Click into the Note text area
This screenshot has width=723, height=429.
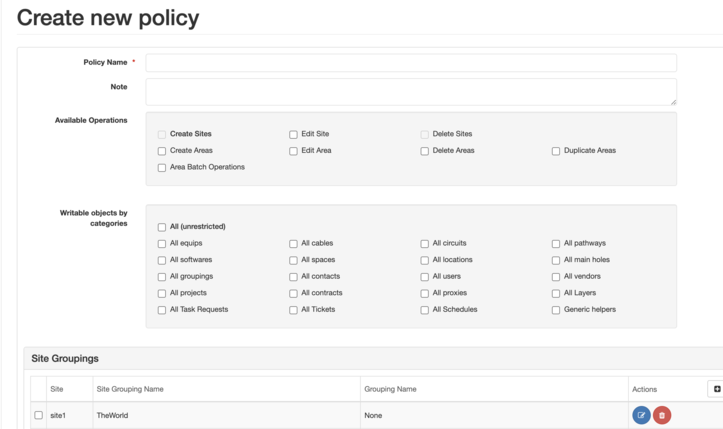click(411, 92)
